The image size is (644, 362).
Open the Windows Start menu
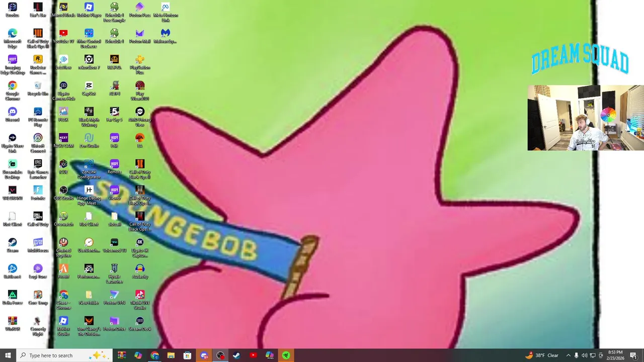[8, 355]
